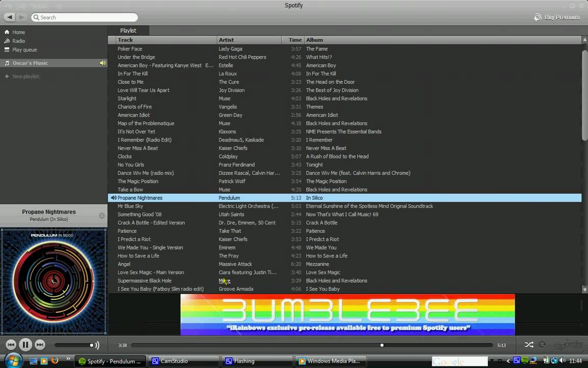Click the playing speaker icon on Propane Nightmares
Viewport: 588px width, 368px height.
point(113,198)
